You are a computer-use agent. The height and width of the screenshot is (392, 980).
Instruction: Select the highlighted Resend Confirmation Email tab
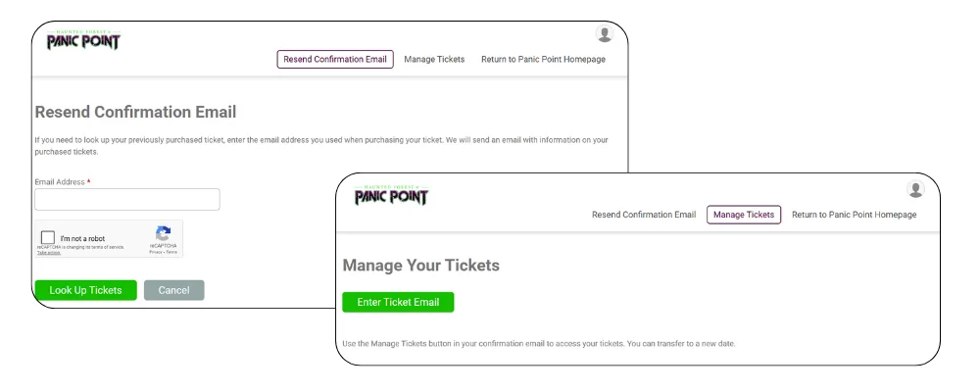pyautogui.click(x=336, y=59)
